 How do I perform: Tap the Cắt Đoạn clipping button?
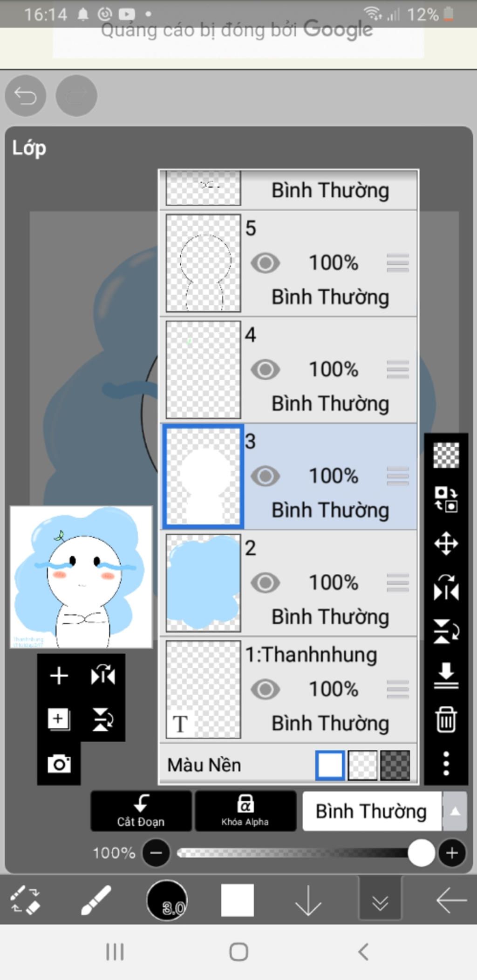click(x=141, y=811)
